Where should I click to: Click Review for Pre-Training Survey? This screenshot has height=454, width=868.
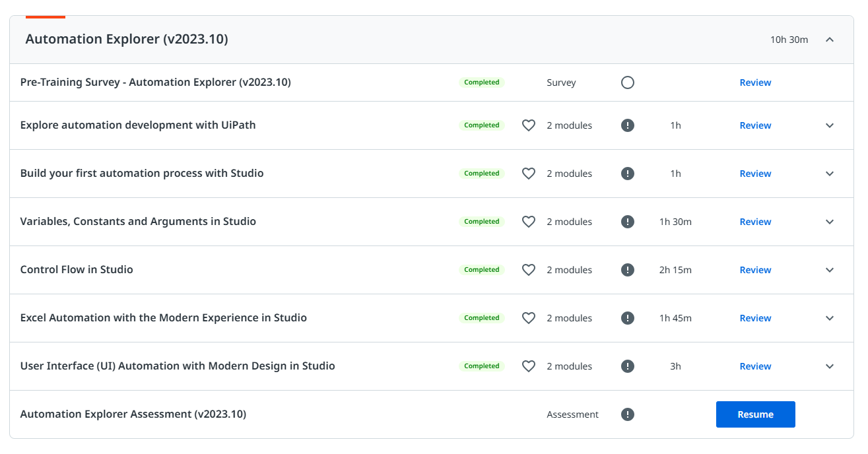point(755,82)
